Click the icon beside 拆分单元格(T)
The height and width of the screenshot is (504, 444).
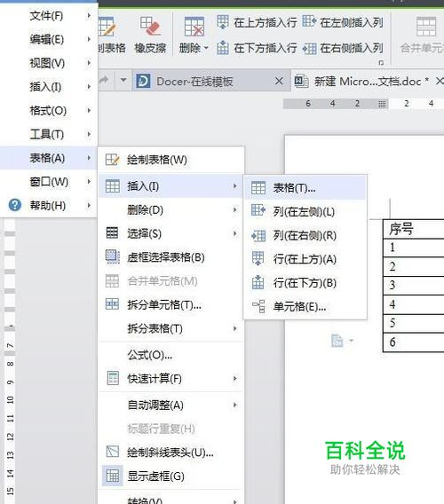(112, 304)
